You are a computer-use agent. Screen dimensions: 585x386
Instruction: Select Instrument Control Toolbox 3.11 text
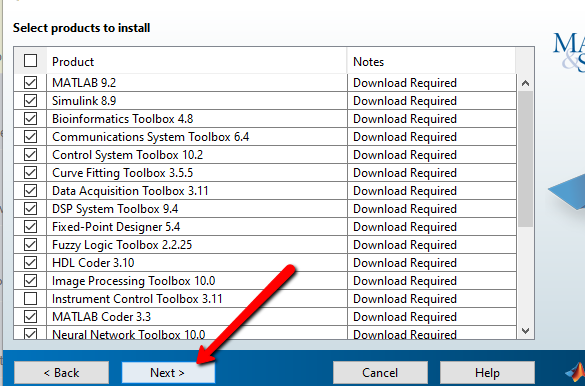click(137, 299)
